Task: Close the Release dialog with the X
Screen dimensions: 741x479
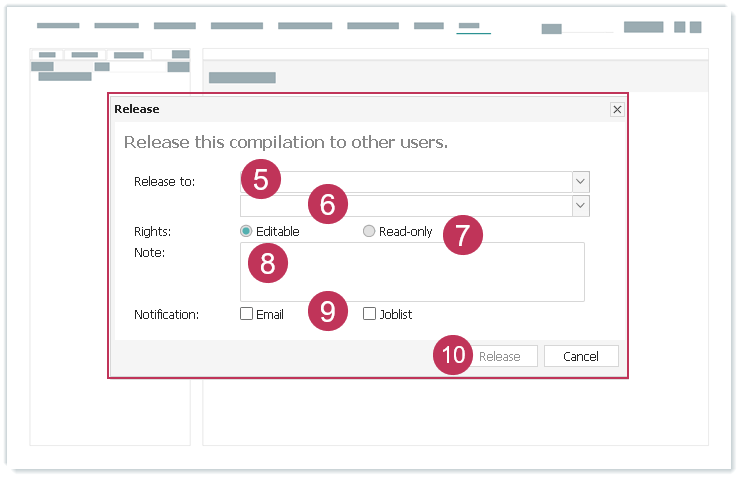Action: 617,109
